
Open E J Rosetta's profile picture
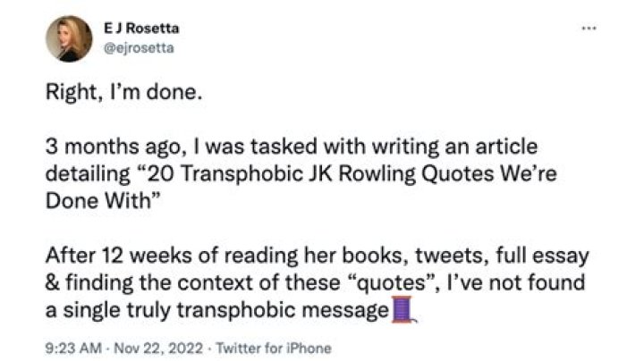69,38
